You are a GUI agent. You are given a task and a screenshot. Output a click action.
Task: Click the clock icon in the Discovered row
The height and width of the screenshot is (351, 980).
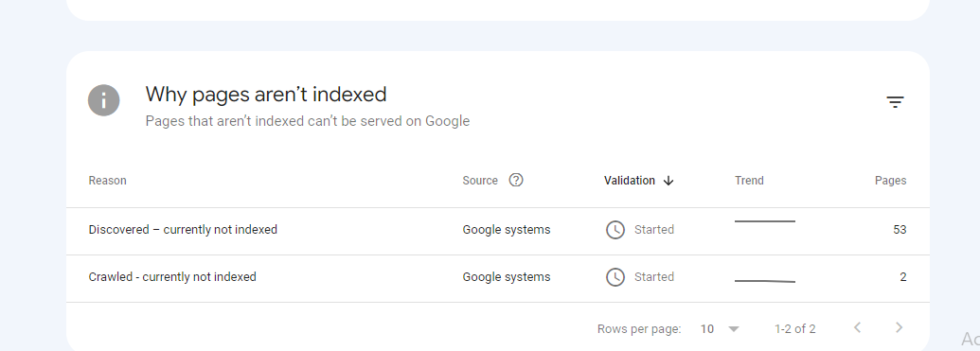[x=615, y=230]
